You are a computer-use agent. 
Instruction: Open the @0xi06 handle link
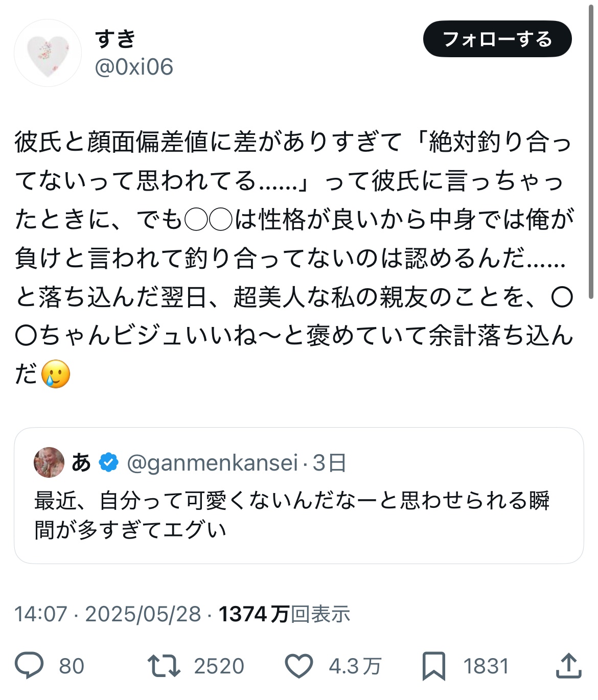coord(134,67)
